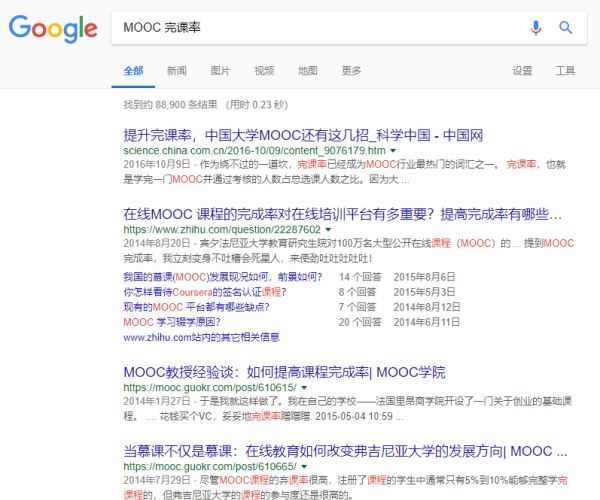Open sublink 现有的MOOC 平台都有哪些缺点
Image resolution: width=600 pixels, height=500 pixels.
click(195, 306)
